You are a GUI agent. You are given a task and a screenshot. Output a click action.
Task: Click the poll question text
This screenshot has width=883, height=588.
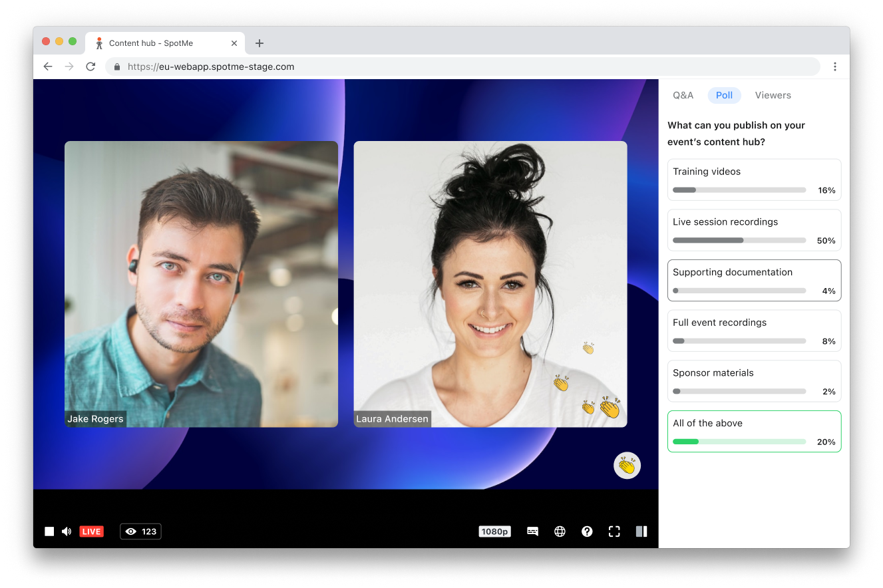click(736, 134)
